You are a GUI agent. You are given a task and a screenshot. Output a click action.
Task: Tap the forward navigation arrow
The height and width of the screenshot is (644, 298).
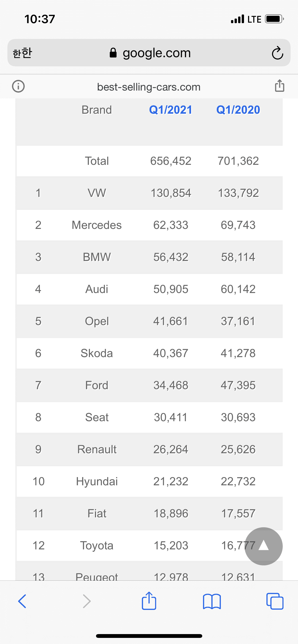[x=87, y=601]
